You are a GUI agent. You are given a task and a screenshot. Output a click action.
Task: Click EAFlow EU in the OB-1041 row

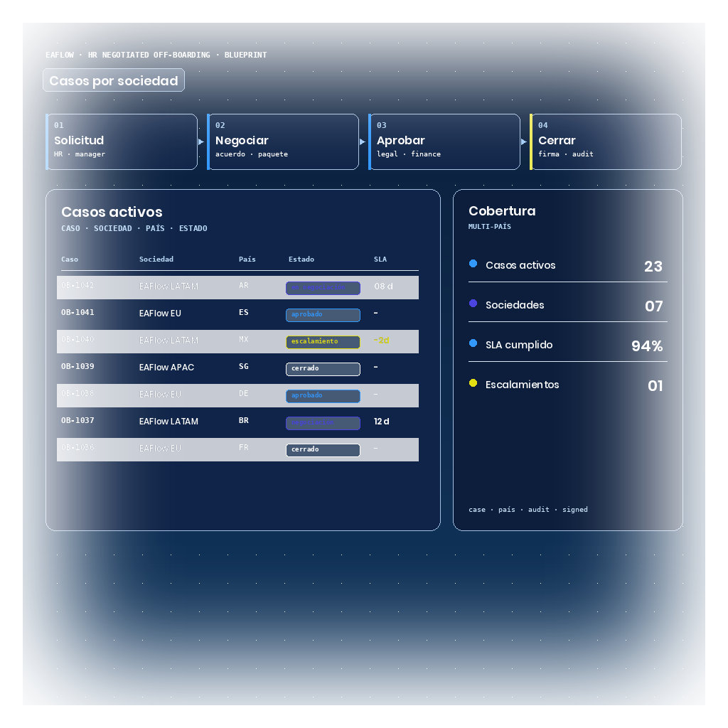(x=160, y=314)
